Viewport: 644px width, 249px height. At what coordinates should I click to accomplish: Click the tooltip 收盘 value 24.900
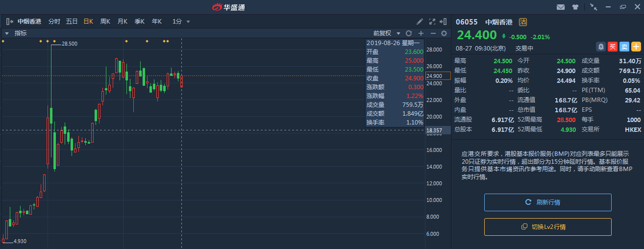tap(414, 78)
